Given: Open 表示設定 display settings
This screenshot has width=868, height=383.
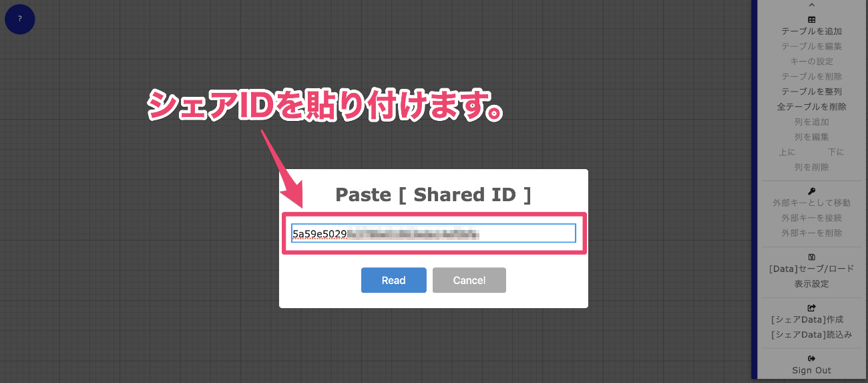Looking at the screenshot, I should pyautogui.click(x=811, y=284).
